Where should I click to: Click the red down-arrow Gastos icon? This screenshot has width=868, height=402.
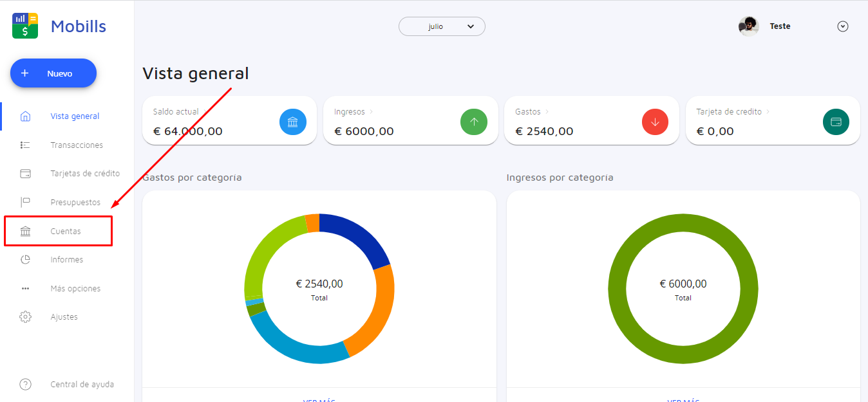(655, 122)
